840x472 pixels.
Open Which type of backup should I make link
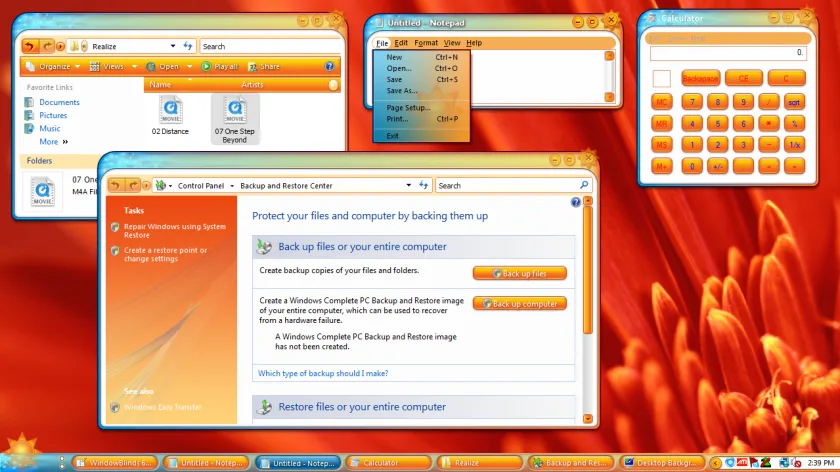pyautogui.click(x=323, y=373)
